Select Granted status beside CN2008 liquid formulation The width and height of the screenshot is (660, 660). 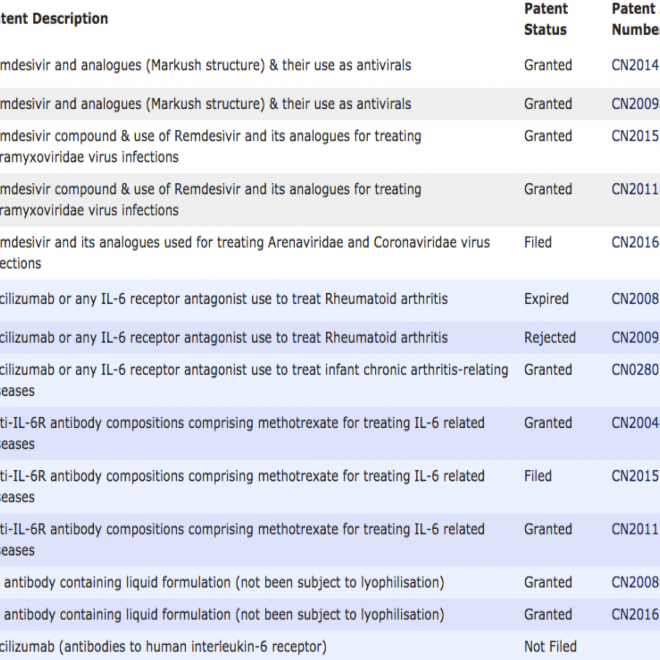(548, 582)
